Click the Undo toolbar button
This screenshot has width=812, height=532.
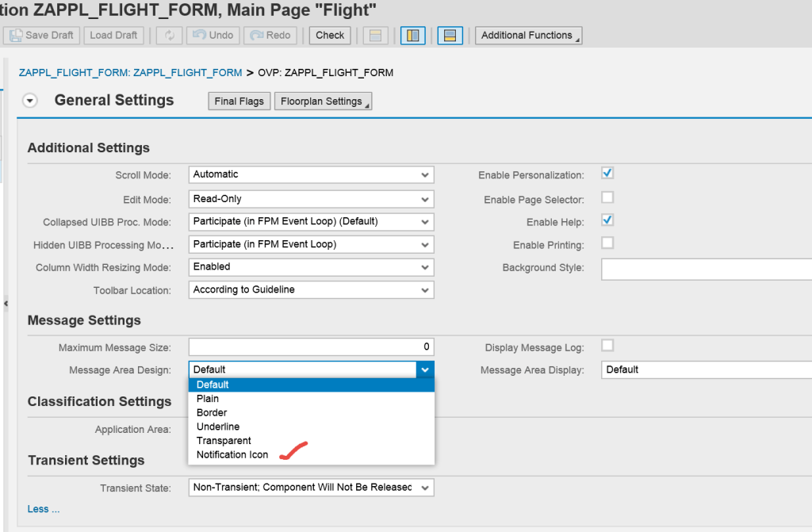click(x=213, y=35)
